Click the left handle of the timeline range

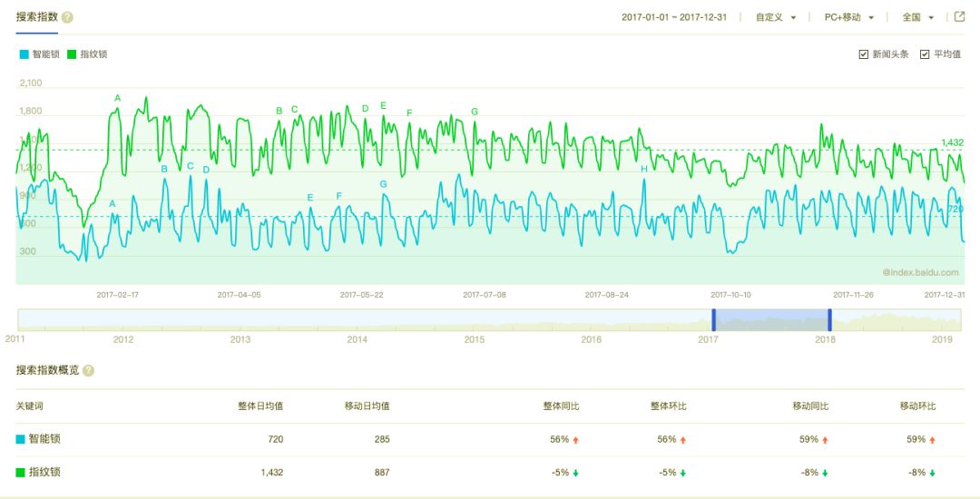tap(713, 319)
